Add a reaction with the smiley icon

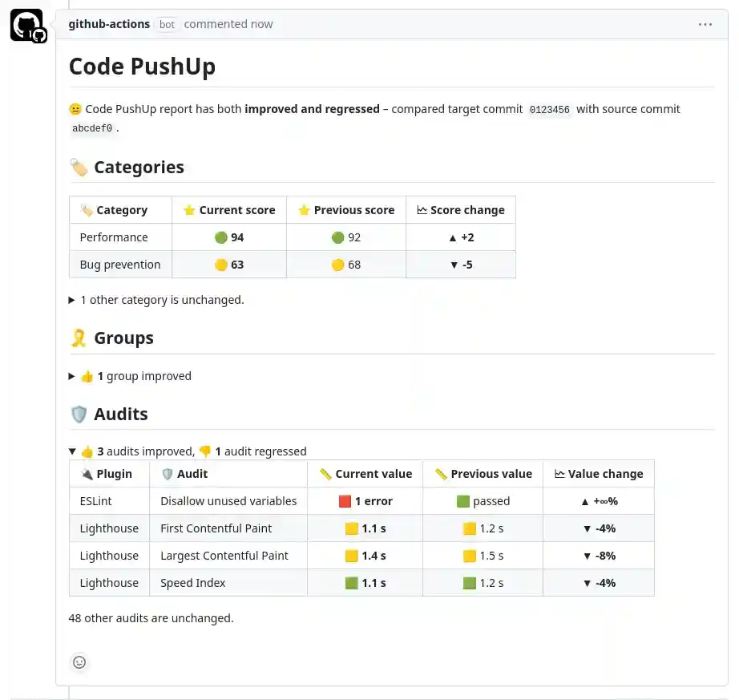79,662
